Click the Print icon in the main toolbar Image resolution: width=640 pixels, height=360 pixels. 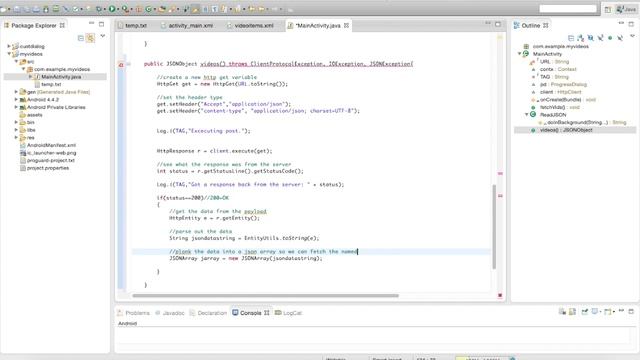[36, 9]
